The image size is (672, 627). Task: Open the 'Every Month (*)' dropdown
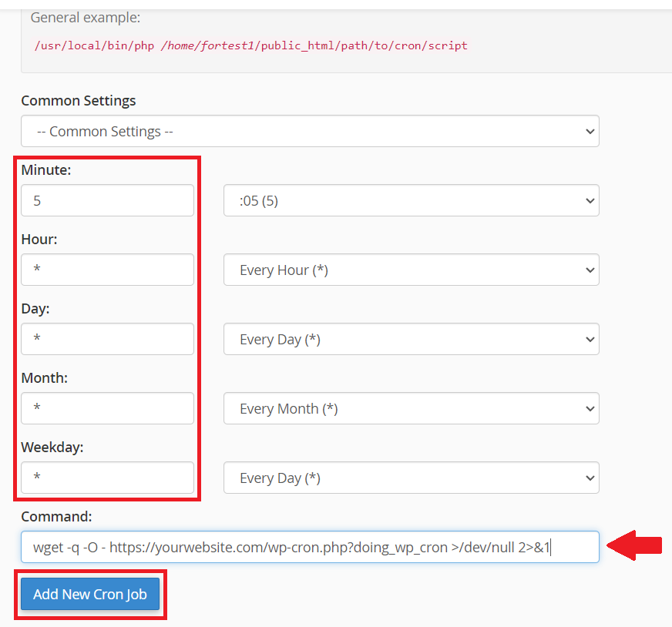point(411,409)
